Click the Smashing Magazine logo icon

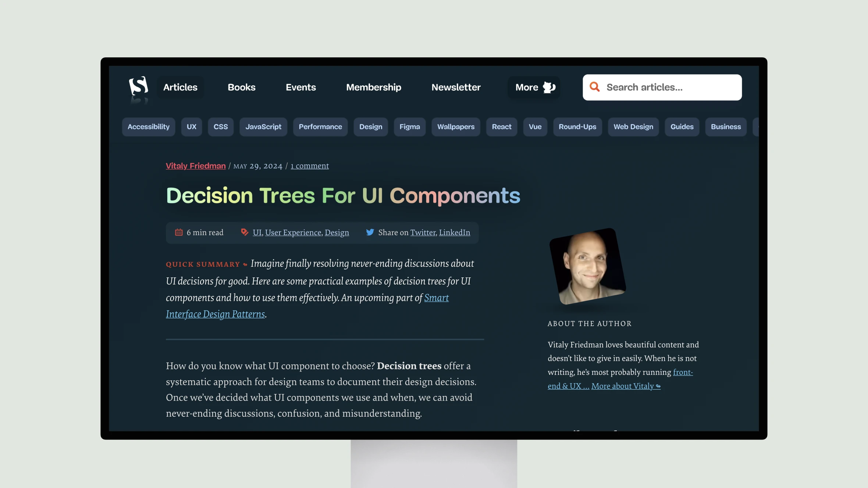pos(138,87)
